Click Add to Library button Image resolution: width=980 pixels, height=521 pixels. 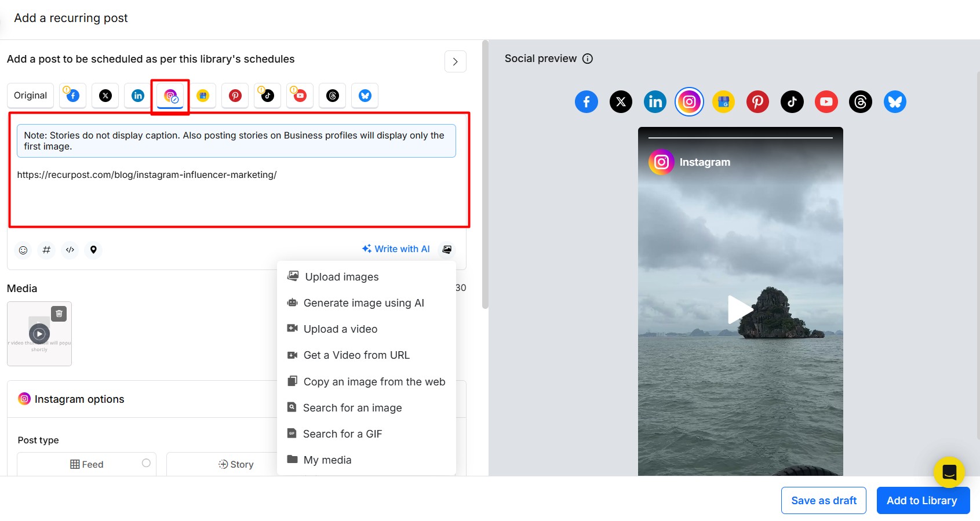(923, 501)
